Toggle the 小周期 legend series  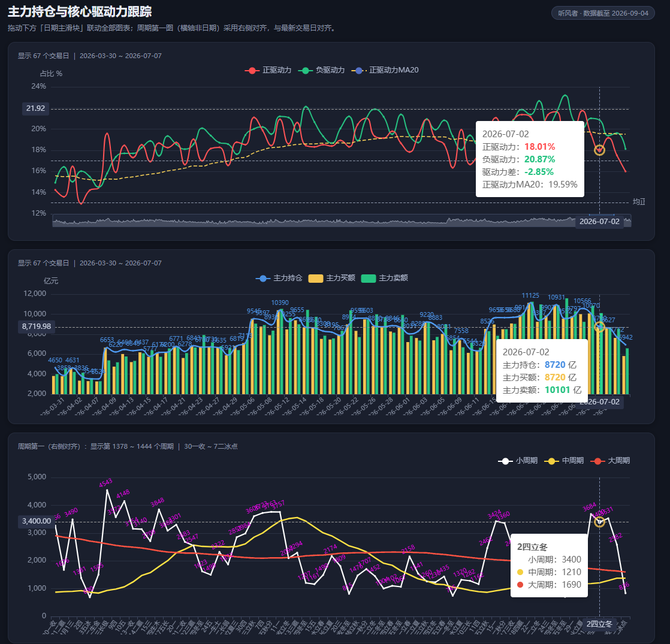[518, 460]
